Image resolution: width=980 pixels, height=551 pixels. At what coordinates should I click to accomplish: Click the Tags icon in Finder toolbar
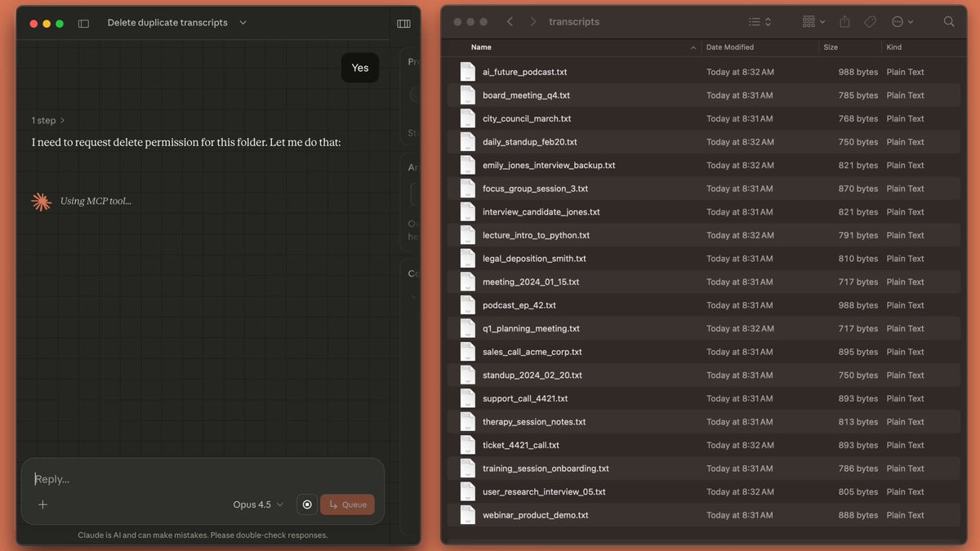pyautogui.click(x=871, y=22)
